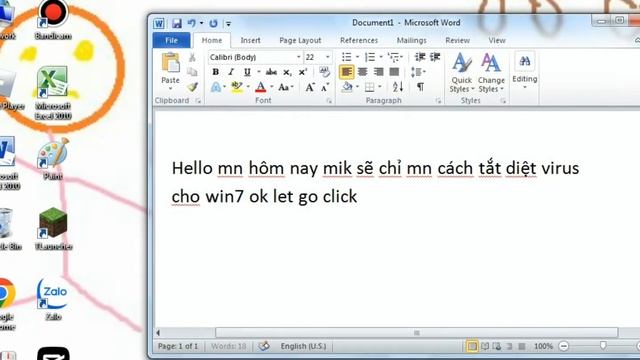The width and height of the screenshot is (640, 360).
Task: Toggle Italic formatting
Action: [x=231, y=72]
